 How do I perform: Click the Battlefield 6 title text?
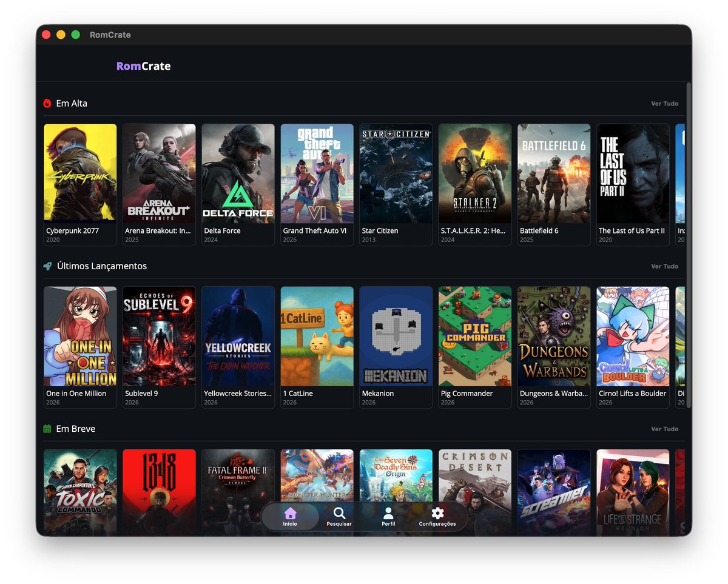539,231
